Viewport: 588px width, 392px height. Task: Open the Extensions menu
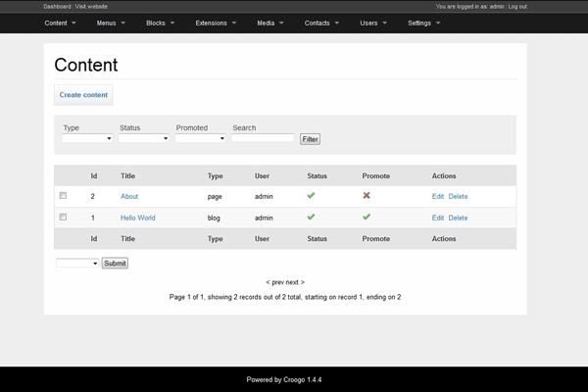215,23
